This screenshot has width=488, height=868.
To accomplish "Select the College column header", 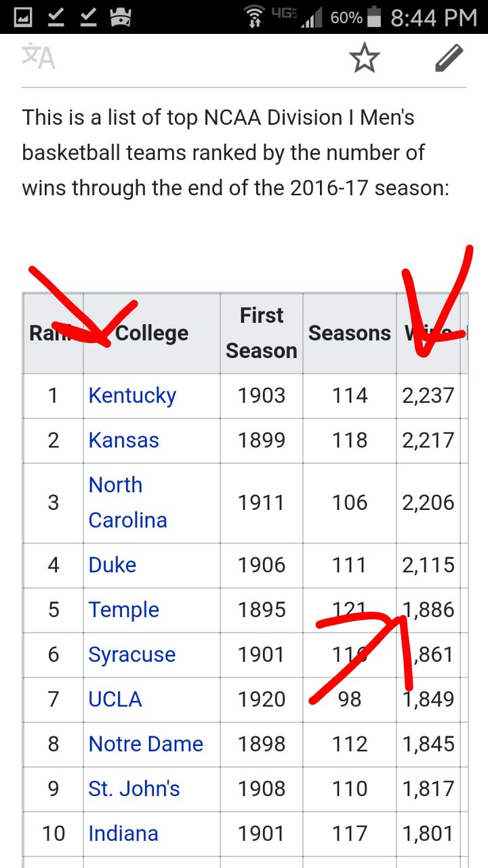I will pyautogui.click(x=152, y=333).
